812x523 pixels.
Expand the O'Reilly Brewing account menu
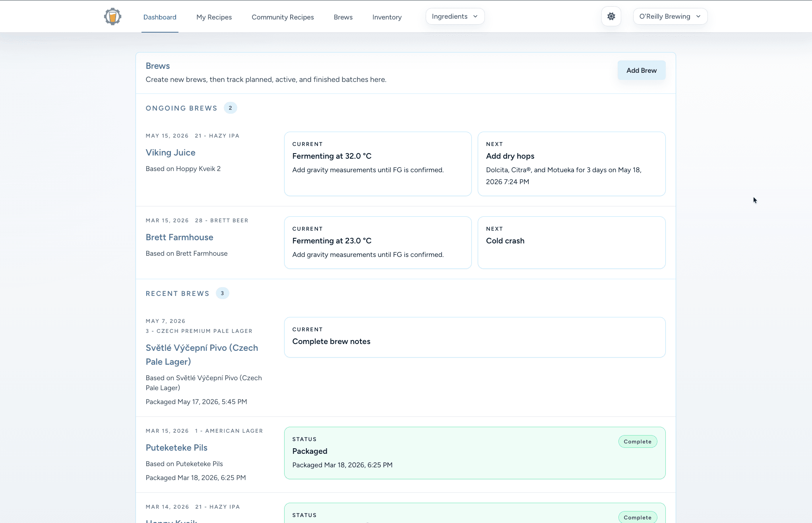[x=670, y=16]
